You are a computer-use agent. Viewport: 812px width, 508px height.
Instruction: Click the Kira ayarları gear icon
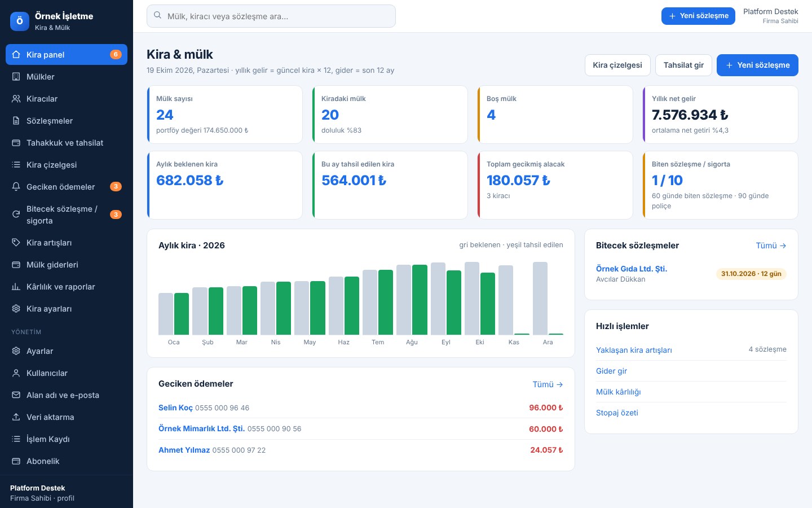(x=16, y=309)
